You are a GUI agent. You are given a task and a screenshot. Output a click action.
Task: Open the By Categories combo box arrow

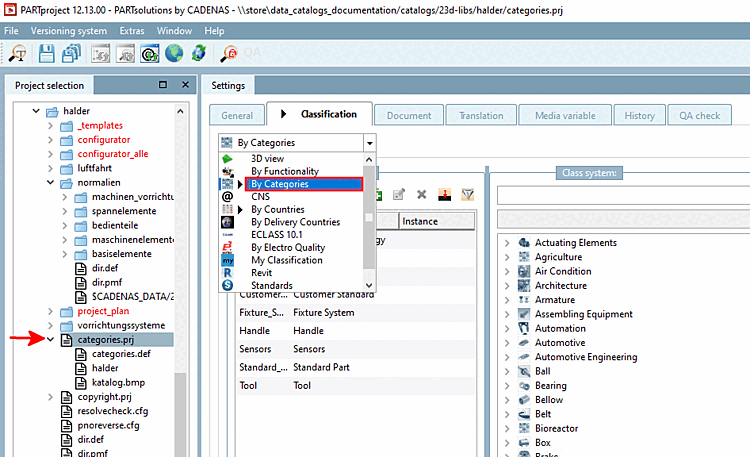(x=369, y=143)
